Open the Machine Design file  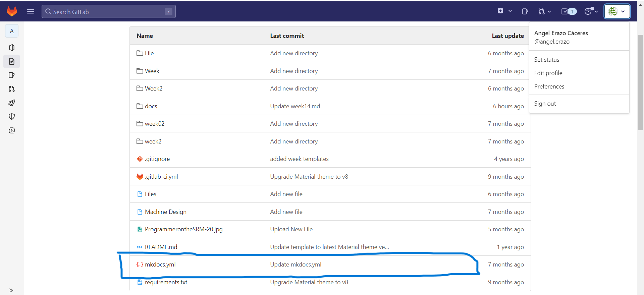pos(166,212)
